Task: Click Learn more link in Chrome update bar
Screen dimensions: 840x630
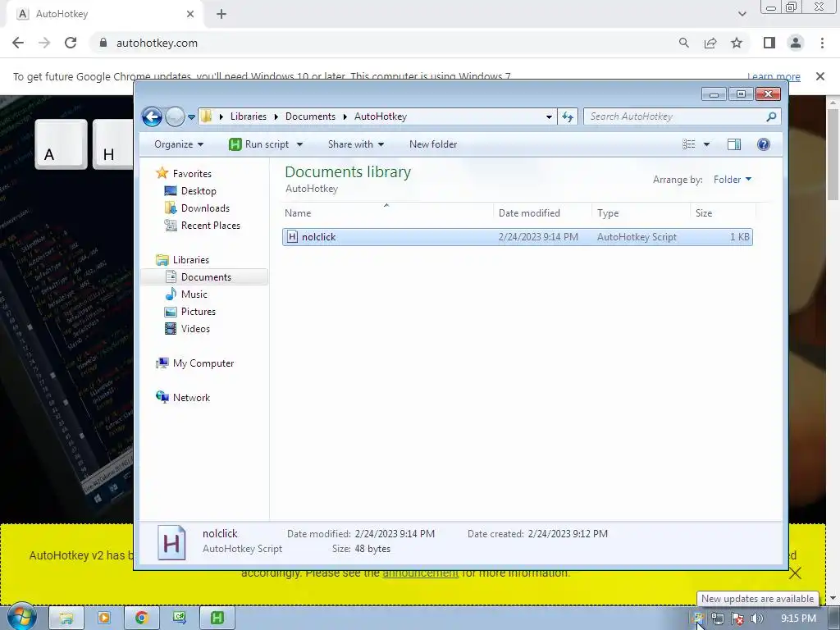Action: [x=774, y=76]
